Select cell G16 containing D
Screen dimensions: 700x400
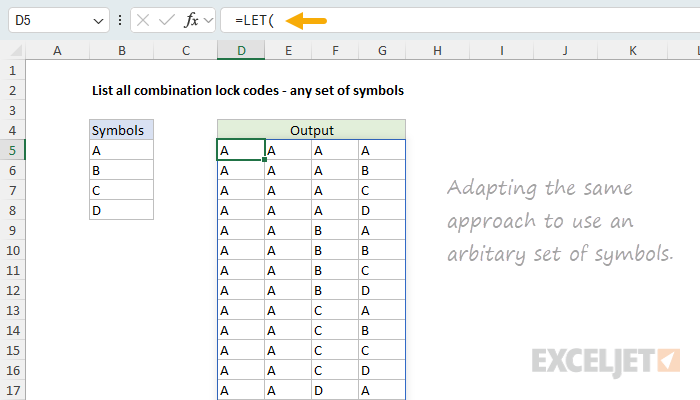tap(382, 371)
